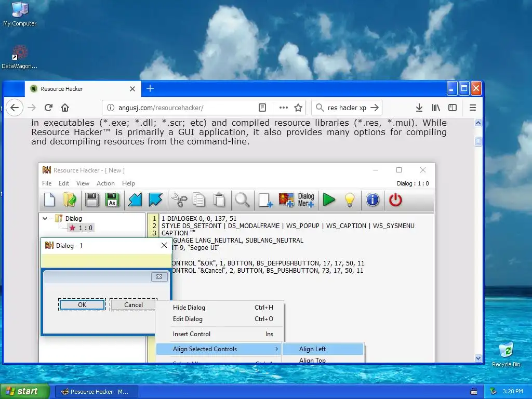Click the Cut scissors icon
This screenshot has height=399, width=532.
click(x=179, y=200)
